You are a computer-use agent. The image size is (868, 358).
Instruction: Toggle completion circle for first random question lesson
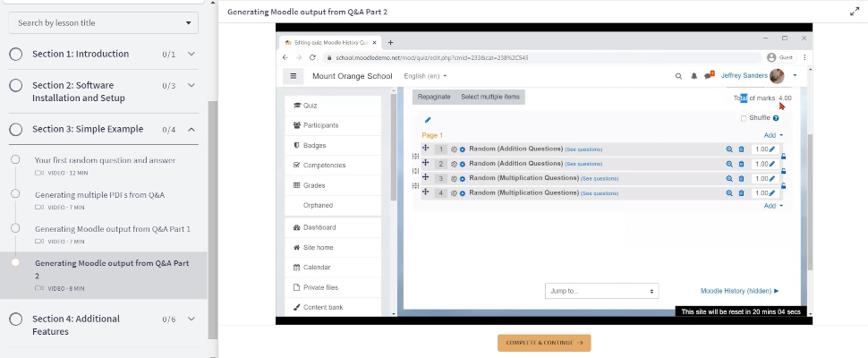click(x=15, y=159)
